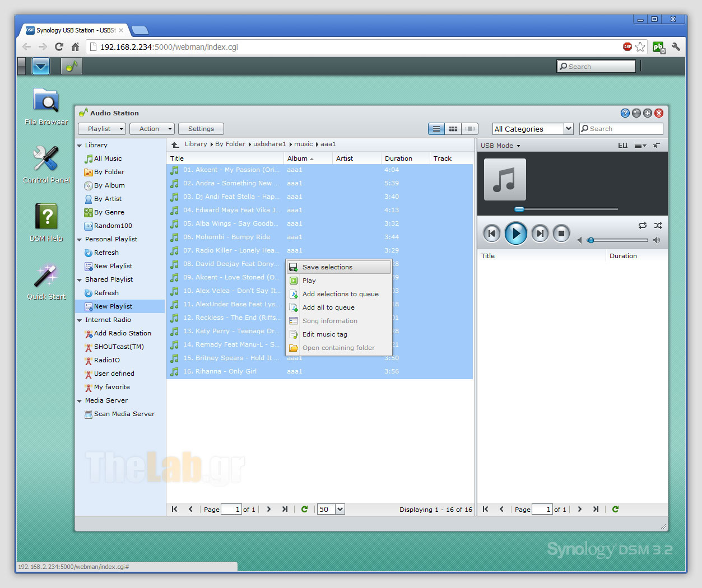702x588 pixels.
Task: Toggle shuffle mode
Action: [658, 225]
